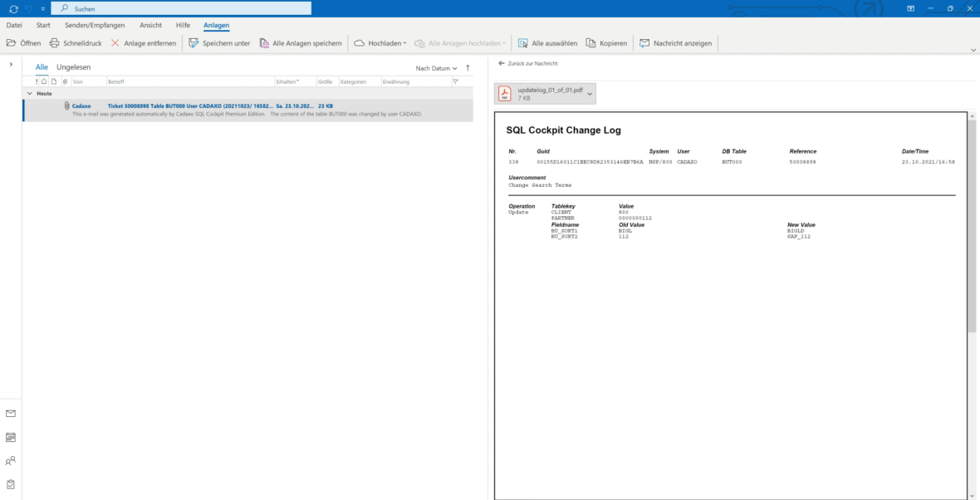Click the Kopieren copy icon

(x=590, y=42)
